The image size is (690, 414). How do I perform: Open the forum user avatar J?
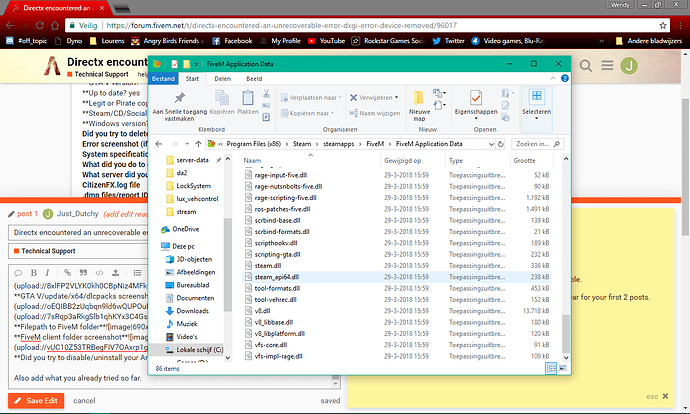[629, 66]
